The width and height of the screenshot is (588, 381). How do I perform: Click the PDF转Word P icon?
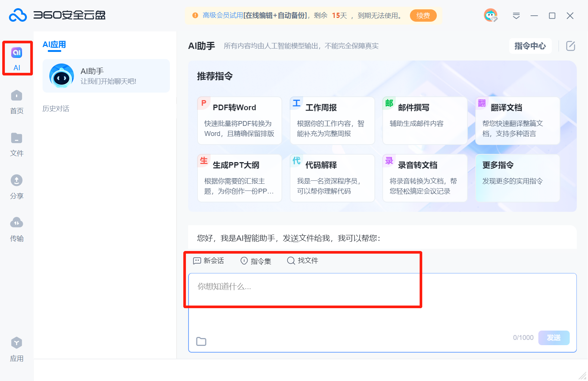pos(203,103)
